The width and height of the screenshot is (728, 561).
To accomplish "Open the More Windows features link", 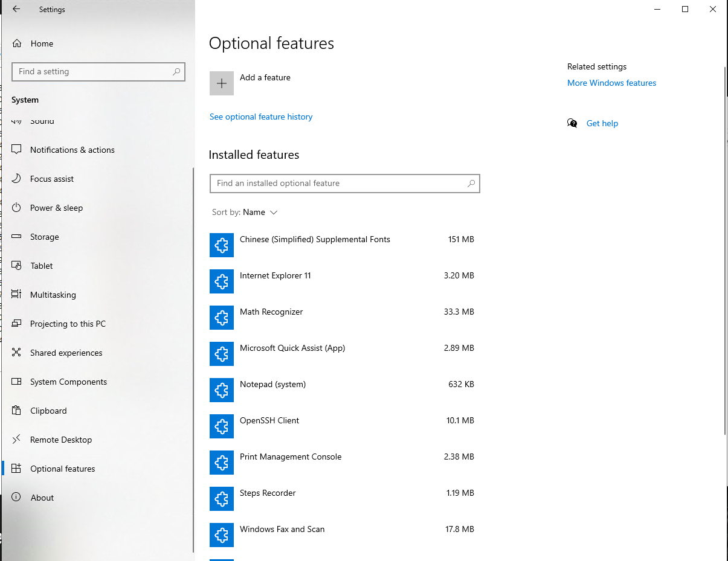I will (611, 83).
